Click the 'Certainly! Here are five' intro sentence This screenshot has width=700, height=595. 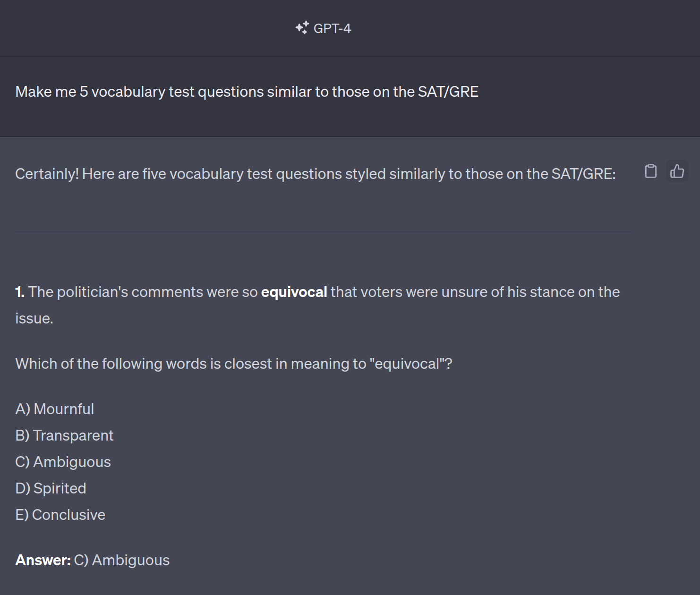316,174
